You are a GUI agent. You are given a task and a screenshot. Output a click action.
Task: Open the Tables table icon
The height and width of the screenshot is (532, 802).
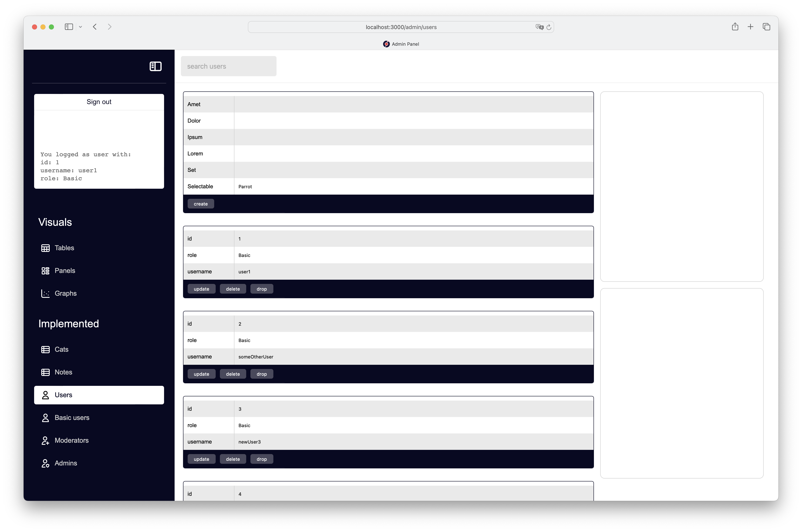[45, 248]
